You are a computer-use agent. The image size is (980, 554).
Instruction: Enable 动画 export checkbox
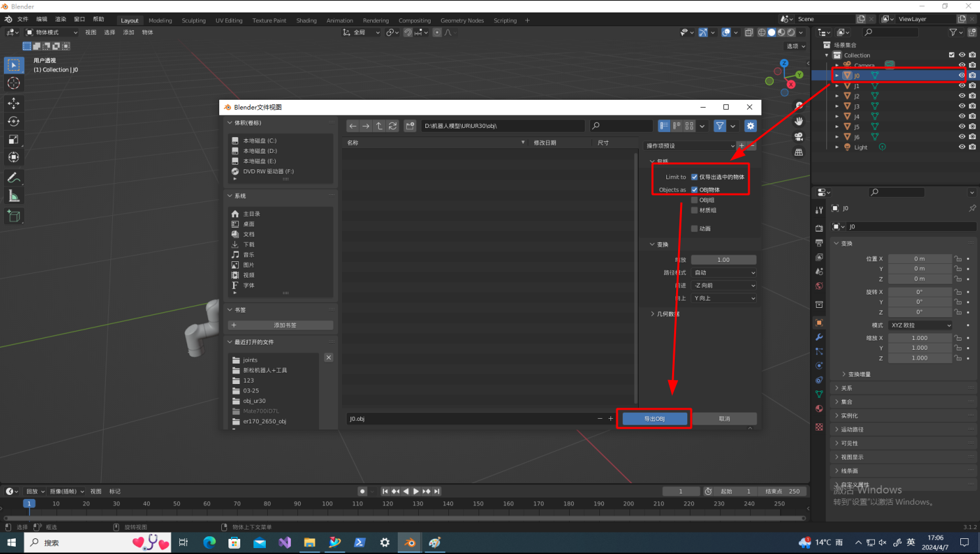pos(694,228)
